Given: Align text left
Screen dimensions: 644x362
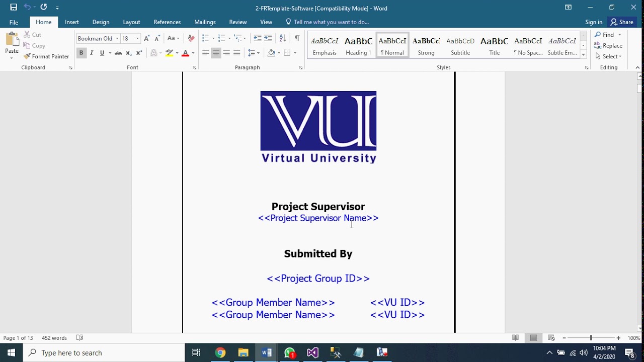Looking at the screenshot, I should [205, 53].
